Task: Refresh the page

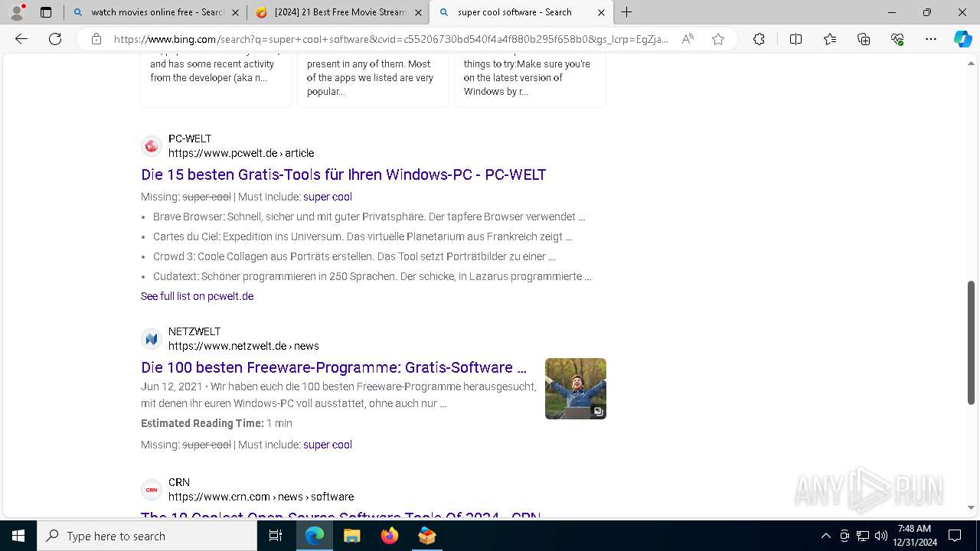Action: pyautogui.click(x=55, y=39)
